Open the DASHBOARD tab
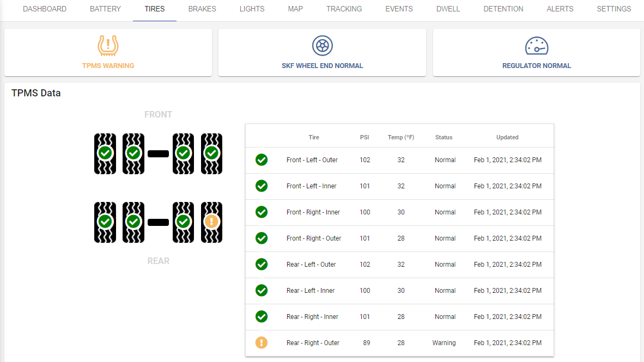This screenshot has width=644, height=362. coord(45,9)
